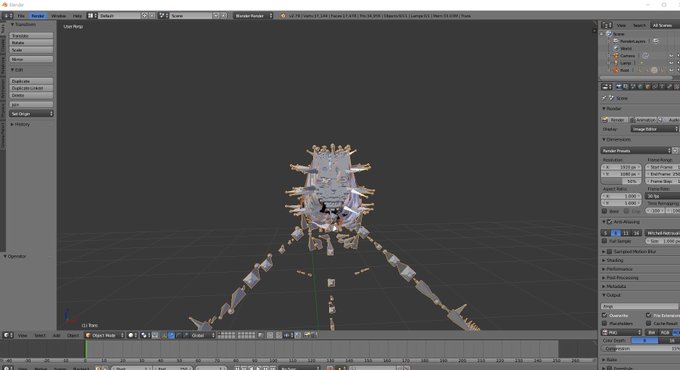This screenshot has width=680, height=370.
Task: Enable the Cache Result checkbox
Action: coord(648,323)
